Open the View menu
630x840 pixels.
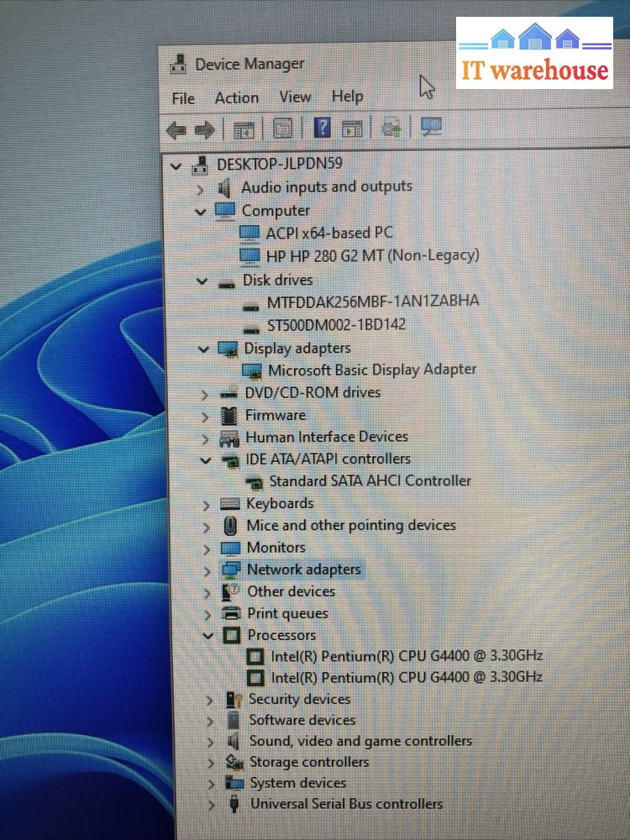295,97
